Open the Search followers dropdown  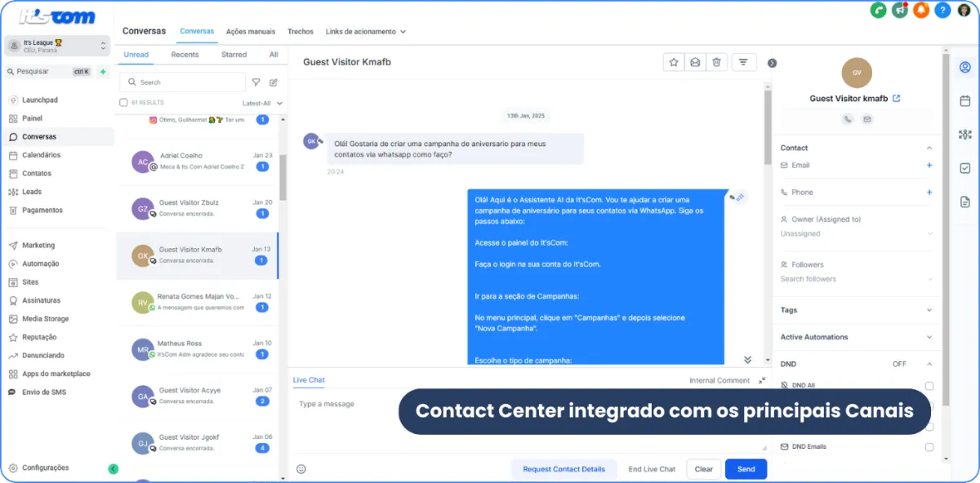point(857,279)
